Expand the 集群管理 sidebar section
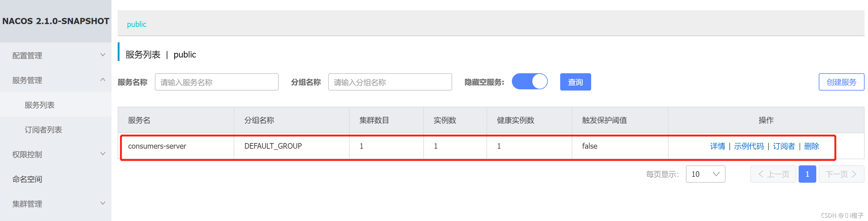This screenshot has width=868, height=221. pos(56,203)
